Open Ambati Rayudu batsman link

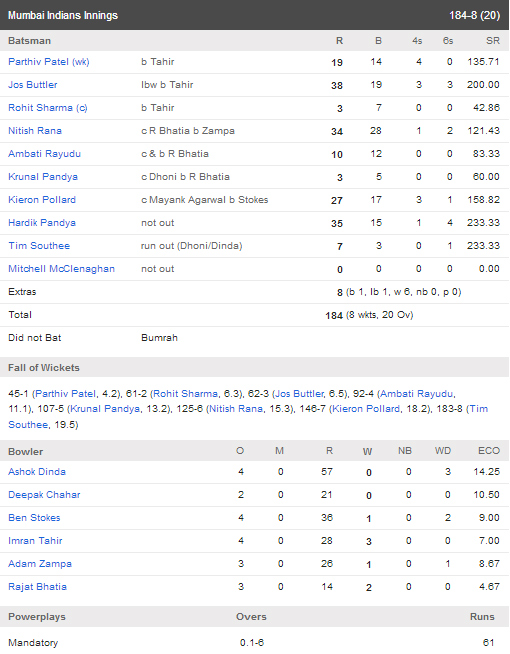tap(45, 153)
